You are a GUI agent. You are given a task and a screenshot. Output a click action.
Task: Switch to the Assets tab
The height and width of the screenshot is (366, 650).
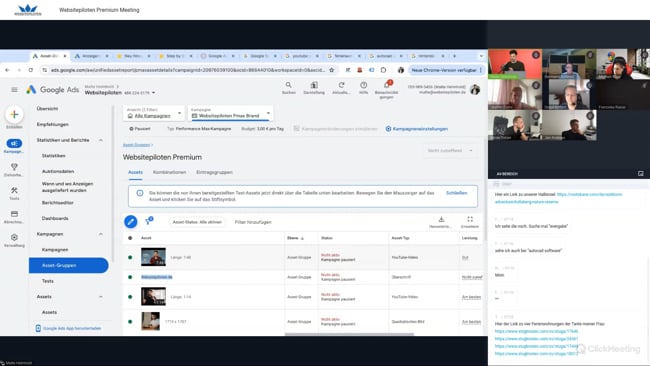click(x=135, y=172)
